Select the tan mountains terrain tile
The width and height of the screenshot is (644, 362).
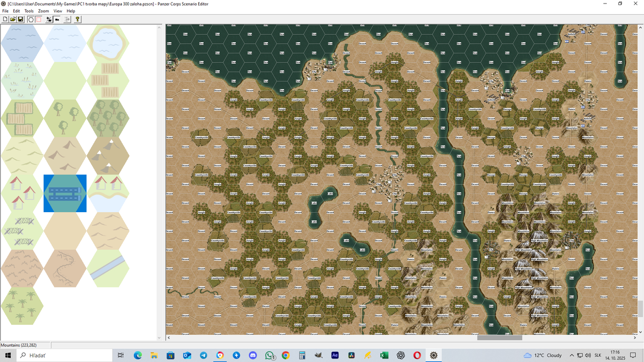[x=65, y=156]
